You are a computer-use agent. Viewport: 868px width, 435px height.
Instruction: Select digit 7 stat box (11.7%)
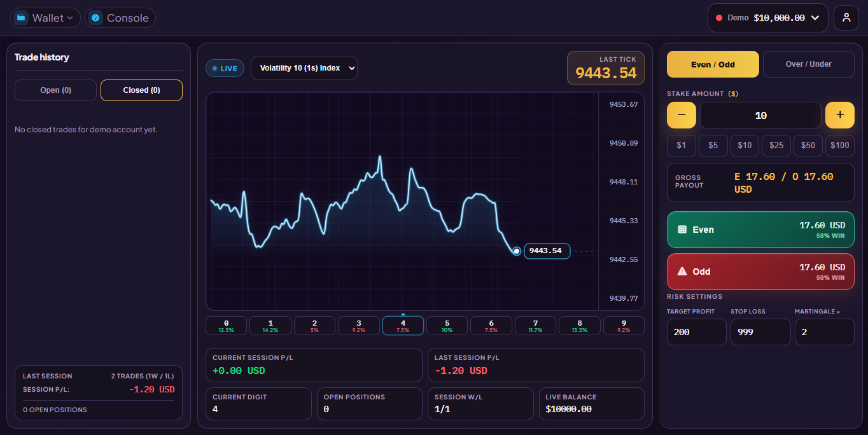535,326
